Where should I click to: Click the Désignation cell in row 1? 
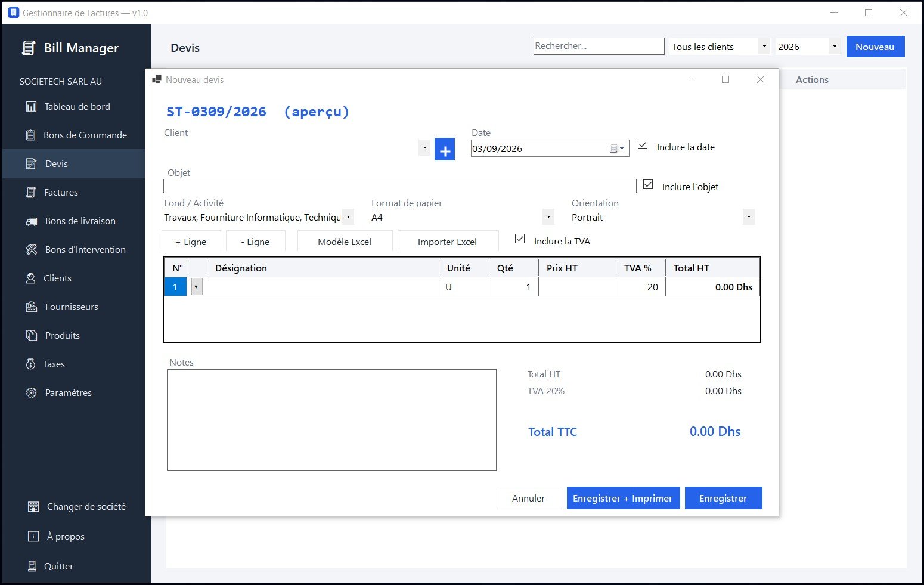pyautogui.click(x=323, y=287)
